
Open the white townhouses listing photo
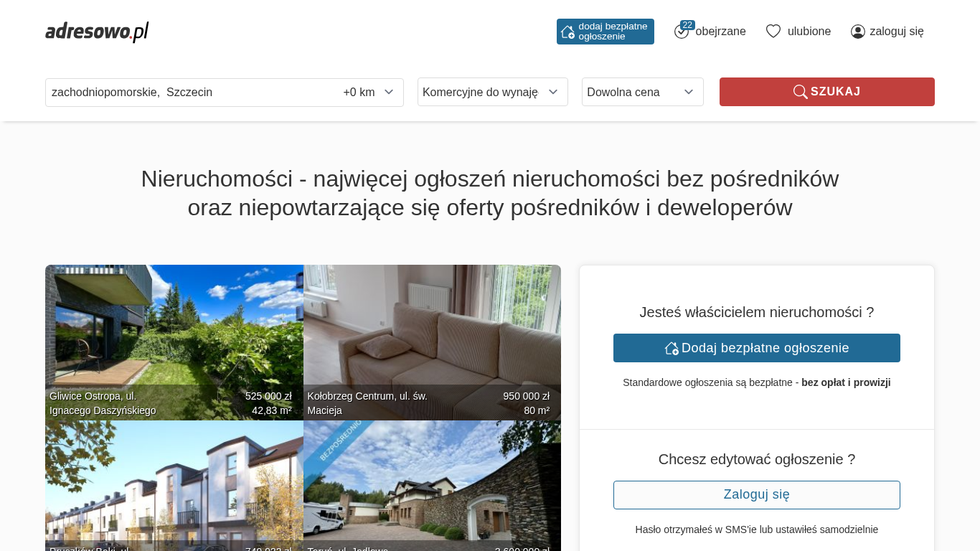[174, 486]
